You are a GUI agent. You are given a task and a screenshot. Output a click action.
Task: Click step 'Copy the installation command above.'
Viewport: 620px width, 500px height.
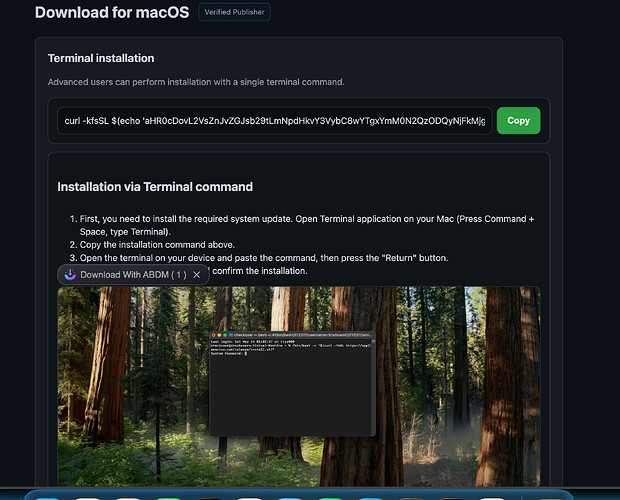pos(157,245)
